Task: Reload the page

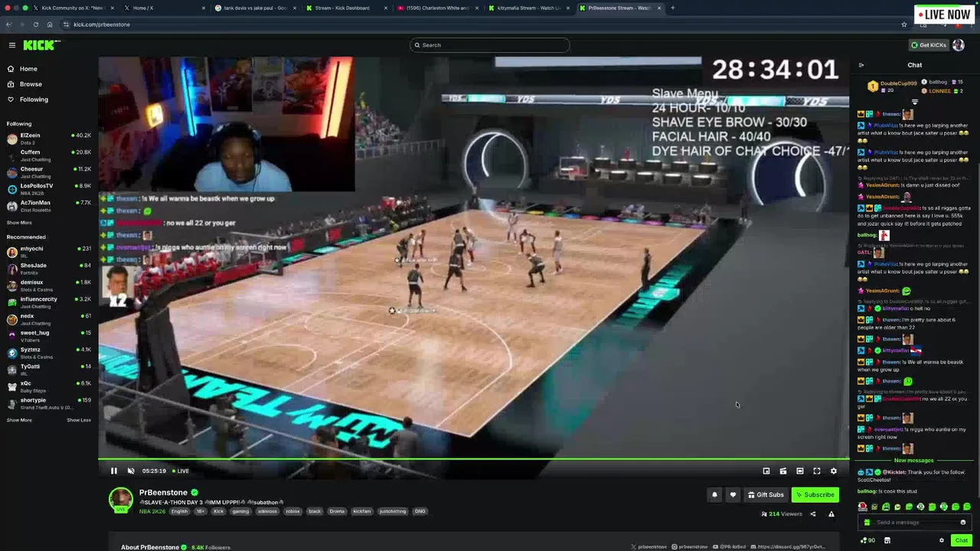Action: [x=35, y=24]
